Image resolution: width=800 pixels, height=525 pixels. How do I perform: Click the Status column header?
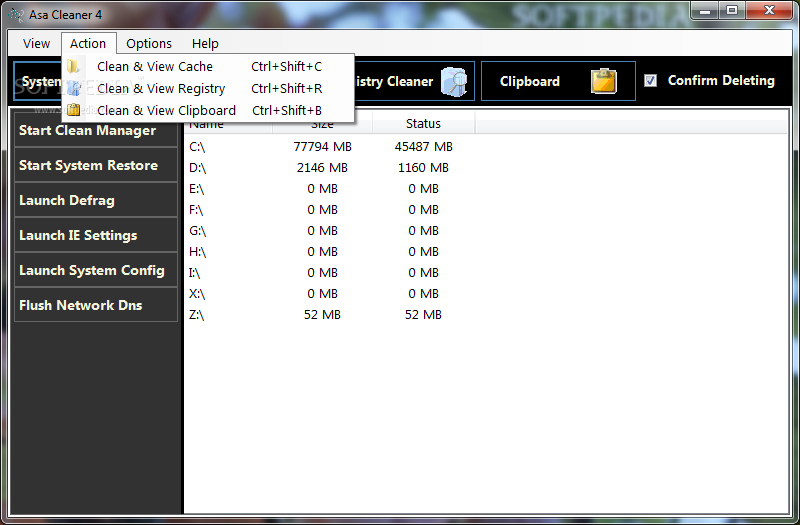423,124
